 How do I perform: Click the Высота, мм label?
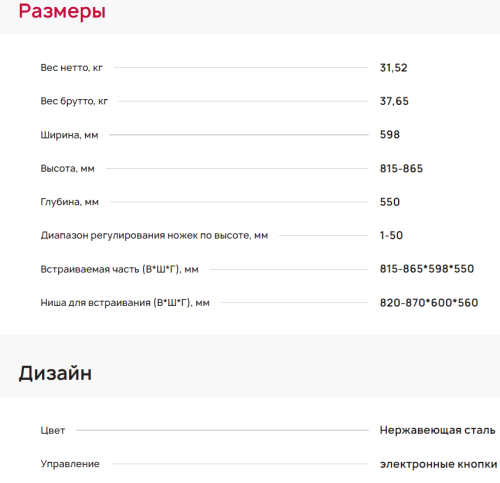point(67,168)
